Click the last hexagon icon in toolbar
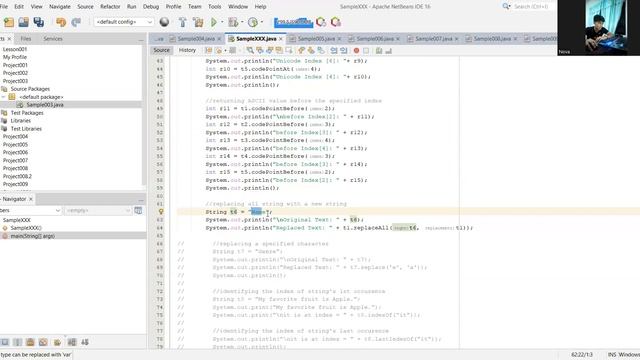640x360 pixels. (x=336, y=22)
